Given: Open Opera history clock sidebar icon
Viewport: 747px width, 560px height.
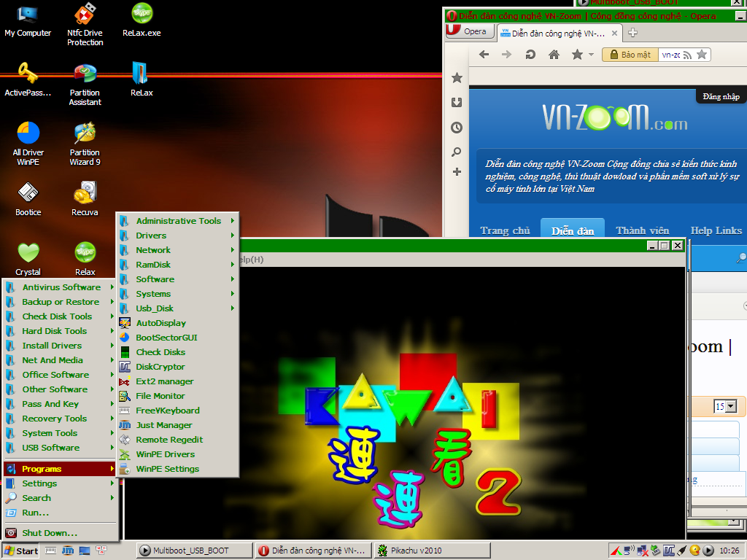Looking at the screenshot, I should coord(457,127).
